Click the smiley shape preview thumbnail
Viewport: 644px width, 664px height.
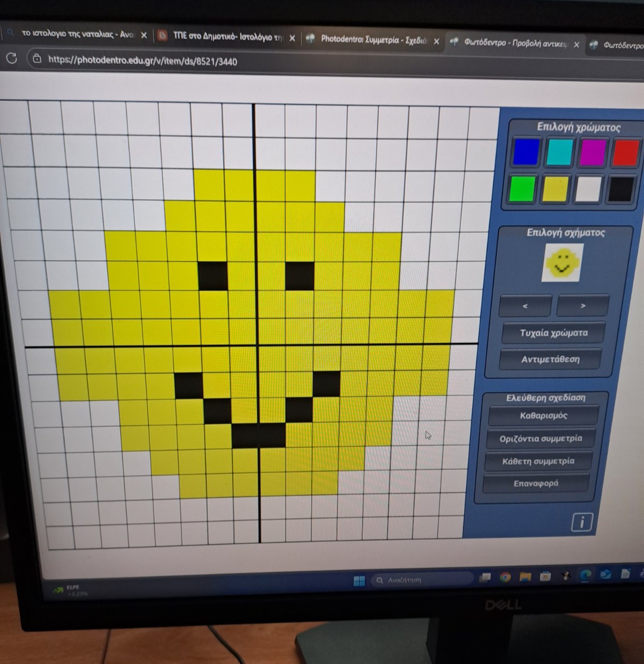click(562, 263)
